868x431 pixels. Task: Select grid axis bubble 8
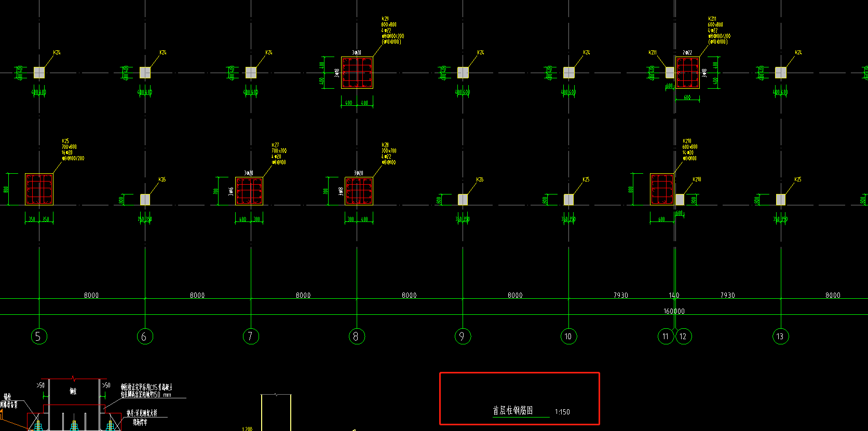coord(357,336)
